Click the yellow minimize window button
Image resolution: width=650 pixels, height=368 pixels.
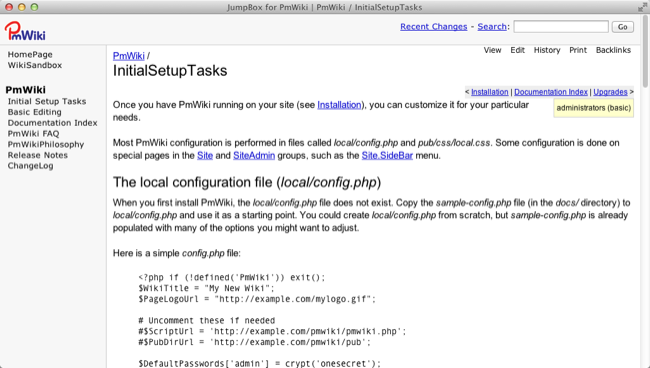tap(22, 7)
